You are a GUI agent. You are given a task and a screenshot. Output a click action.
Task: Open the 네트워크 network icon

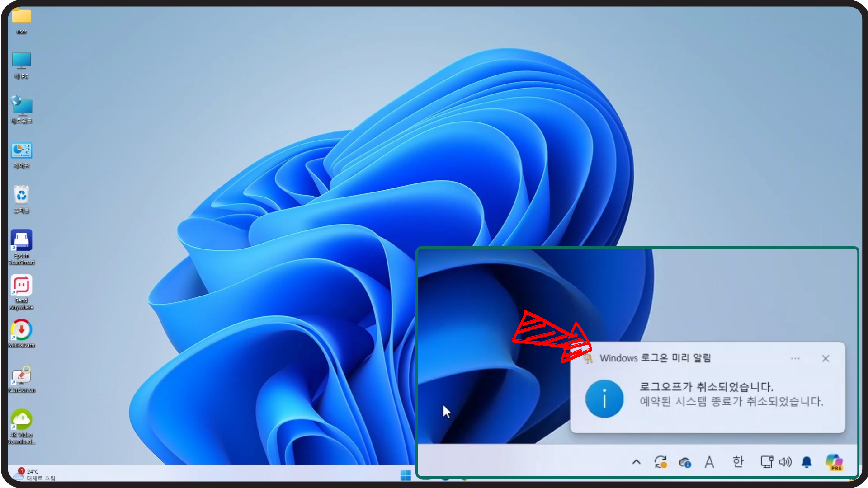click(x=21, y=106)
